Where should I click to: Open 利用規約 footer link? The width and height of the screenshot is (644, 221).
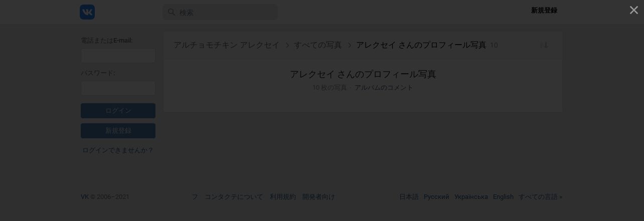pos(283,197)
